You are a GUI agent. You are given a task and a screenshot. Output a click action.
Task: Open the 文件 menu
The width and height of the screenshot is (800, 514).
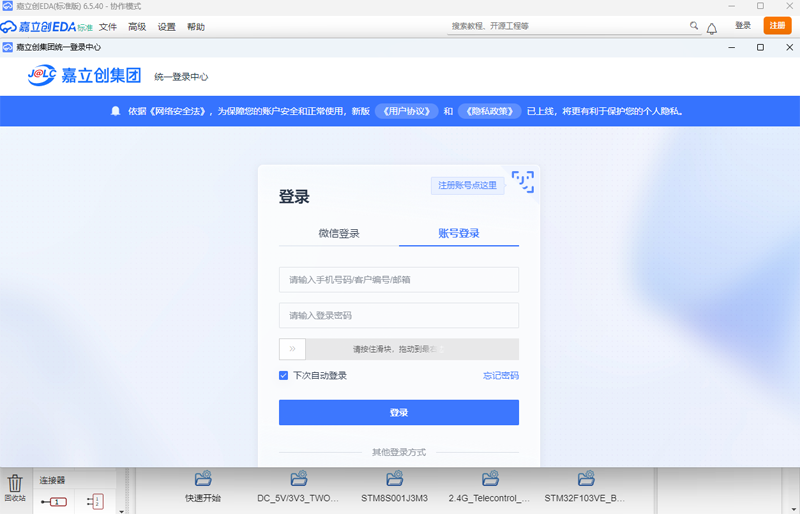(x=108, y=27)
